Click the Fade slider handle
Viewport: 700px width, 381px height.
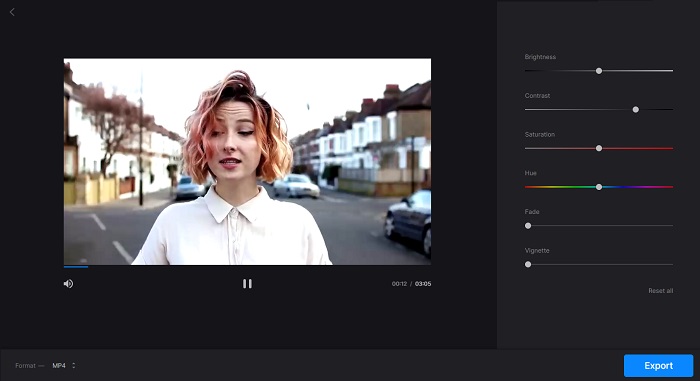tap(528, 226)
